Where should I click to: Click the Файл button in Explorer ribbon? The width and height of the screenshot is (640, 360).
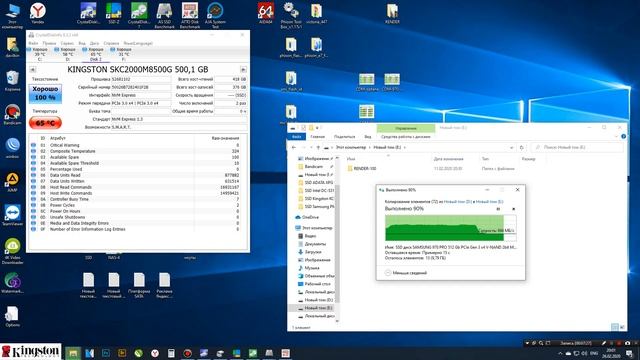[x=297, y=137]
